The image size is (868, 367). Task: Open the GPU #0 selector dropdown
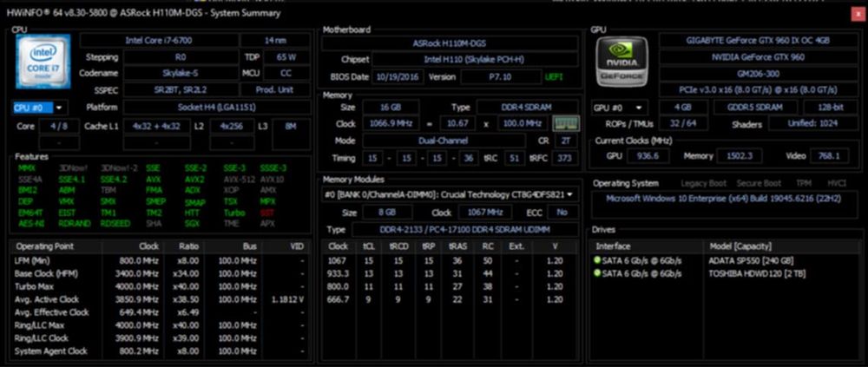pos(620,108)
